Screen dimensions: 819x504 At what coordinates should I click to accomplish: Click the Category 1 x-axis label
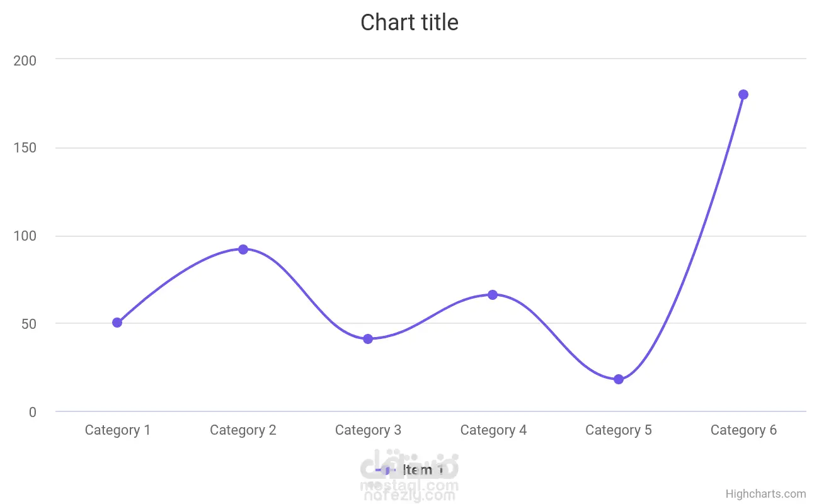click(118, 430)
